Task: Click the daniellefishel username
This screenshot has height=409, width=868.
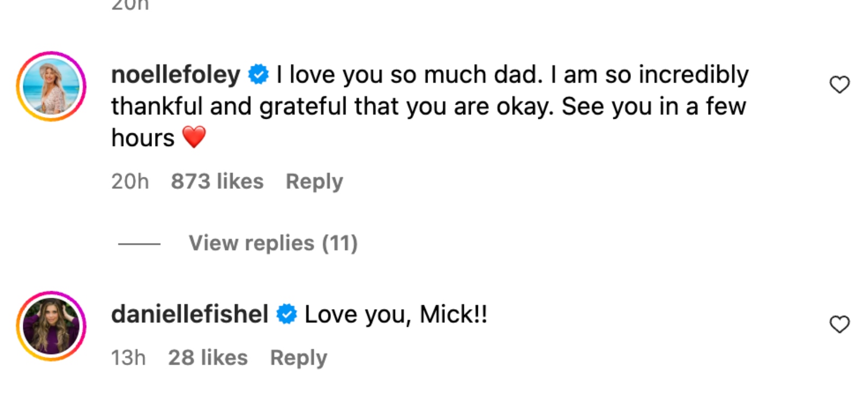Action: point(190,315)
